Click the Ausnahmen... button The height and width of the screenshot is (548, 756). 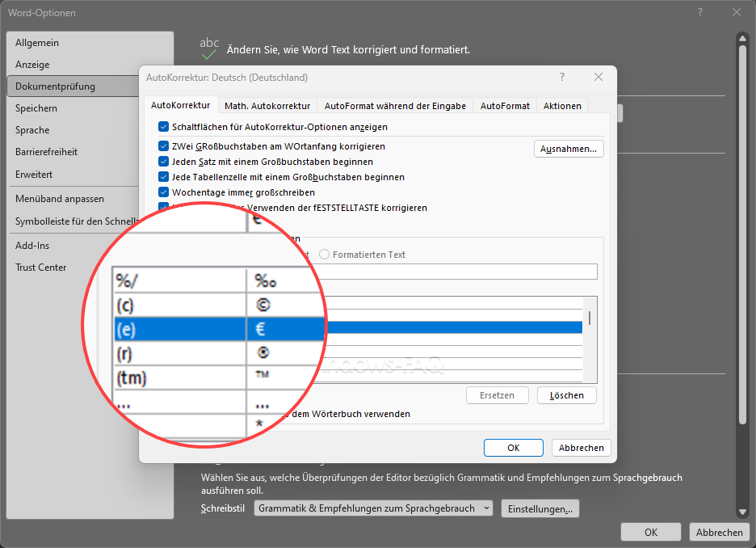[569, 149]
